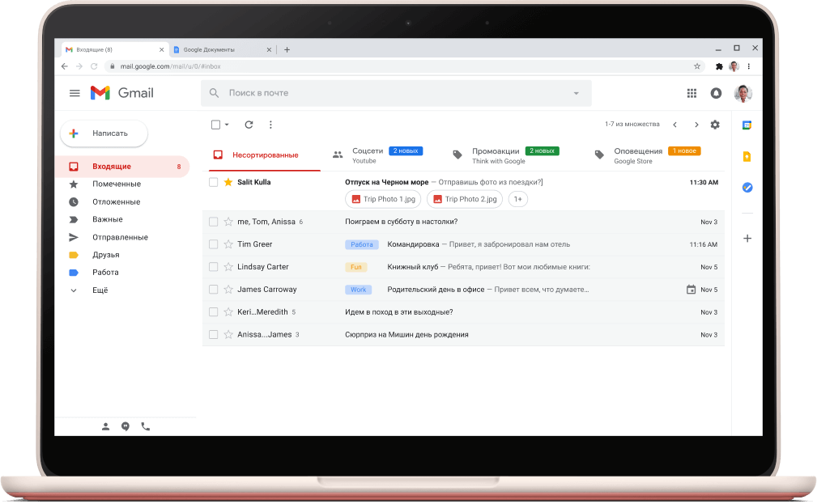Viewport: 817px width, 504px height.
Task: Click the Поиск в почте search field
Action: [389, 93]
